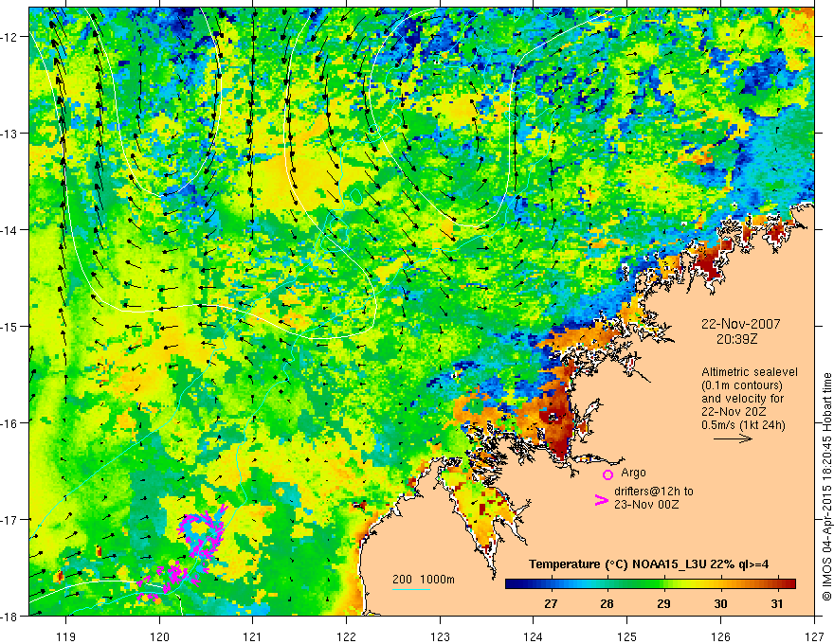Click the "200 1000m" depth contour label
The height and width of the screenshot is (644, 834).
(x=424, y=580)
